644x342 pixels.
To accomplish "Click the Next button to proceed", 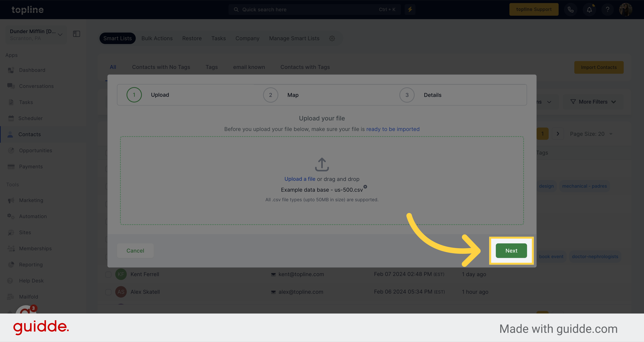I will click(x=512, y=251).
